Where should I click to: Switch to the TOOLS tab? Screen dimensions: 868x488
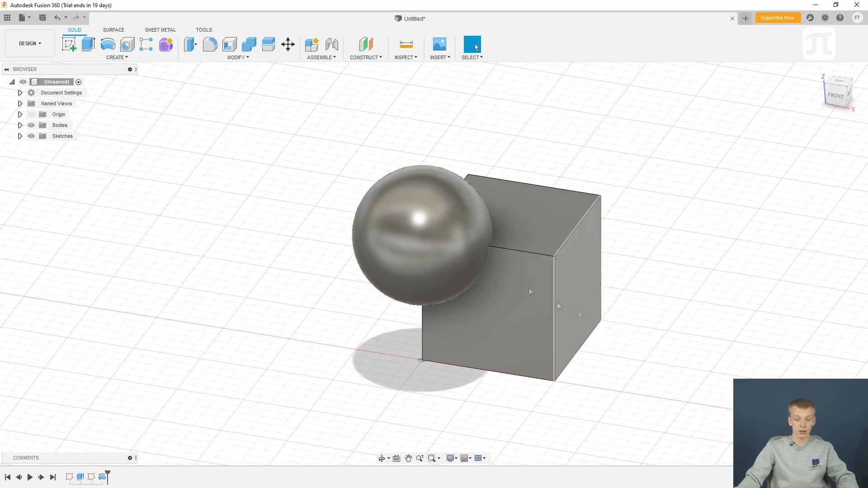204,30
